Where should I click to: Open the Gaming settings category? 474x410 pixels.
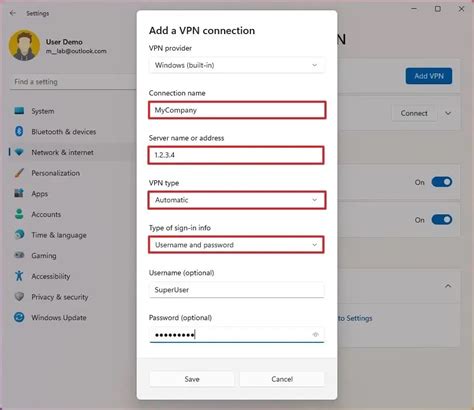pyautogui.click(x=44, y=256)
